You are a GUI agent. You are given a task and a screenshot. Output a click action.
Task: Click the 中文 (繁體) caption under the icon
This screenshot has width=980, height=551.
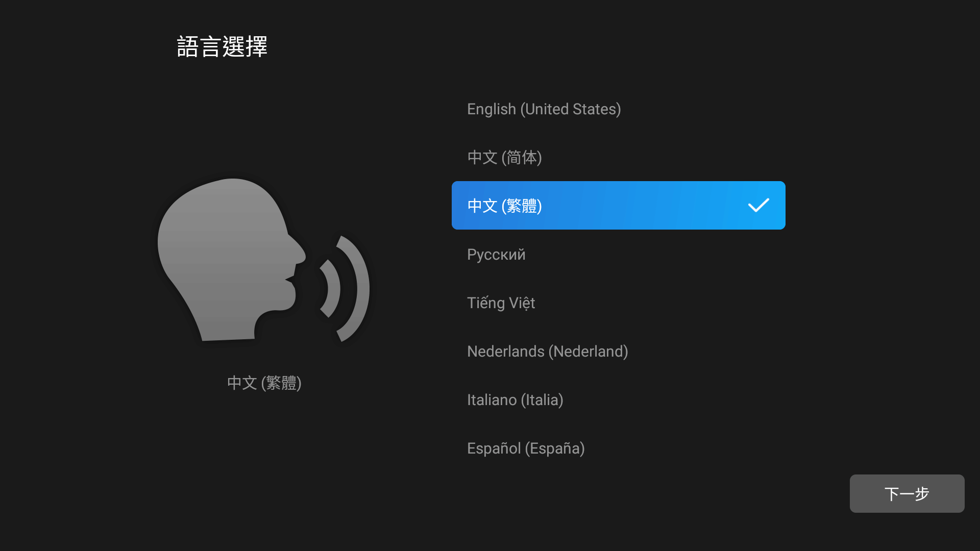click(264, 383)
